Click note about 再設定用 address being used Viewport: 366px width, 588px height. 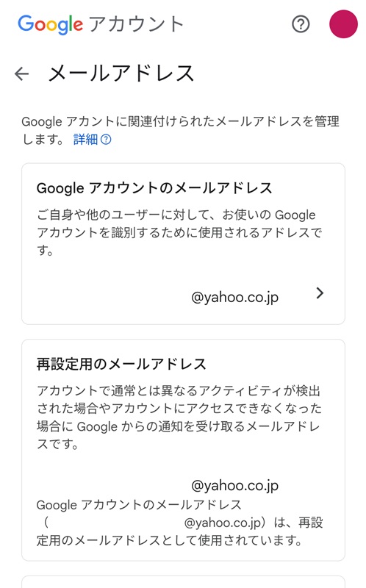click(179, 523)
